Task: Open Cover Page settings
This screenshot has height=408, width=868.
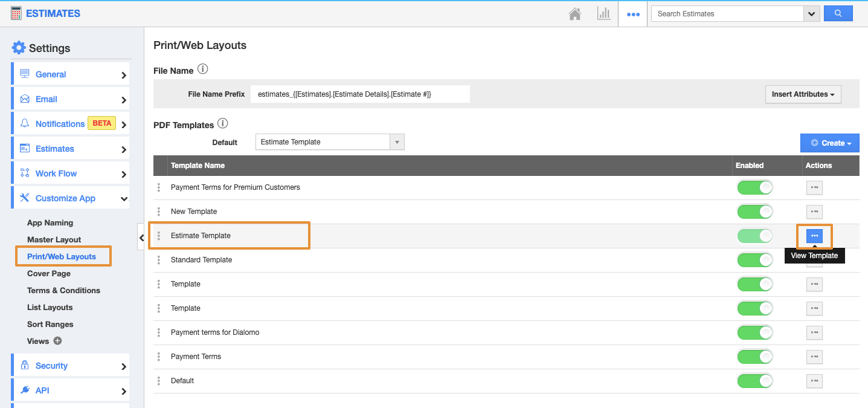Action: click(49, 273)
